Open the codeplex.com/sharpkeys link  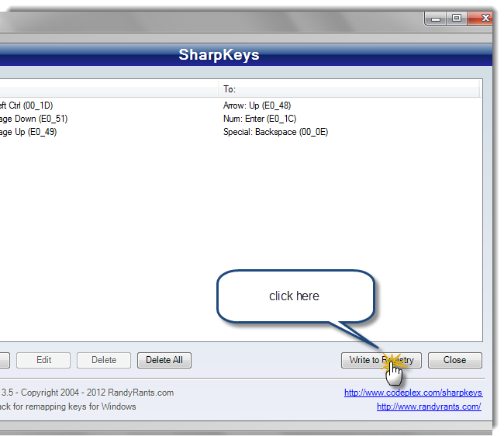tap(413, 393)
